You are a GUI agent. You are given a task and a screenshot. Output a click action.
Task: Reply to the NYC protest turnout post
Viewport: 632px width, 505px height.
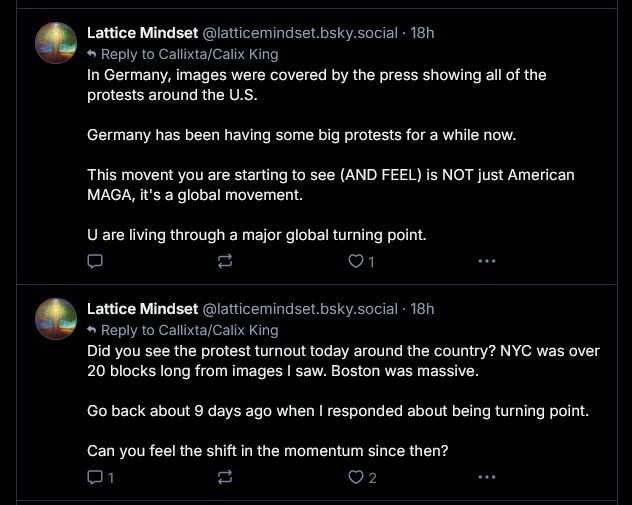point(100,478)
